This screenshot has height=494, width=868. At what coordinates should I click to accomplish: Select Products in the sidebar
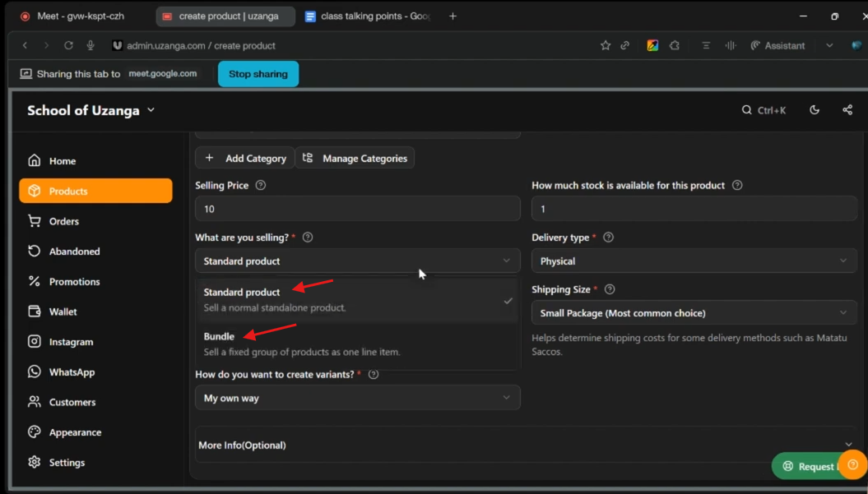[x=95, y=191]
